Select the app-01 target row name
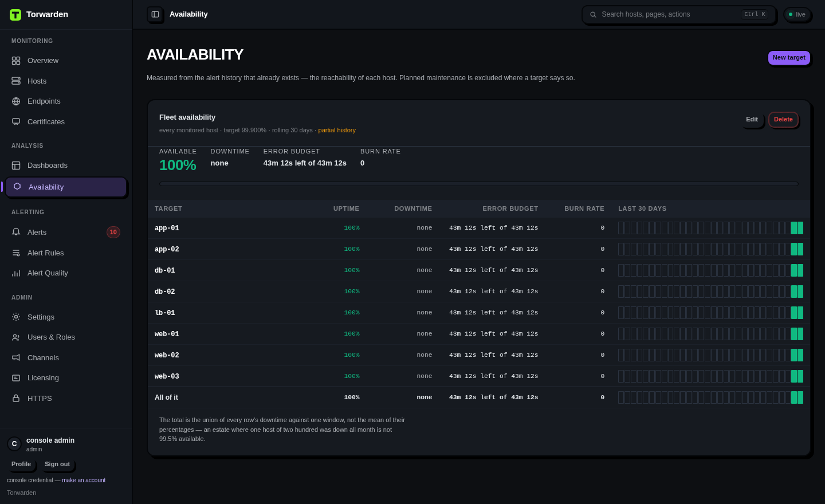Viewport: 825px width, 504px height. click(167, 228)
